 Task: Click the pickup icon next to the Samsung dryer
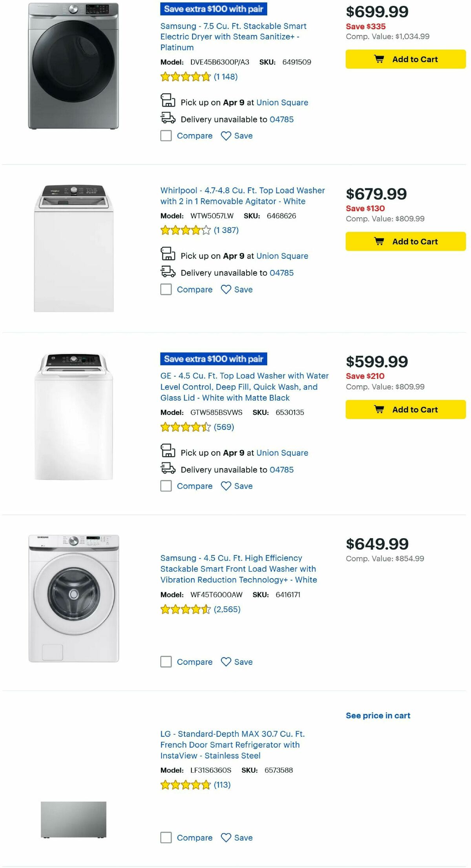click(x=168, y=101)
